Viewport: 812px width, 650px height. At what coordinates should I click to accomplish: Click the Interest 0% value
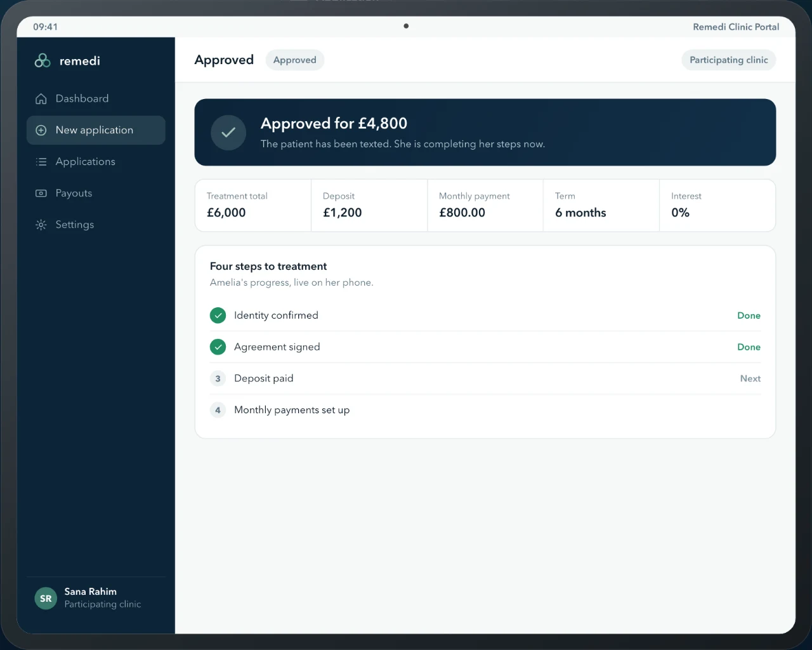(680, 213)
